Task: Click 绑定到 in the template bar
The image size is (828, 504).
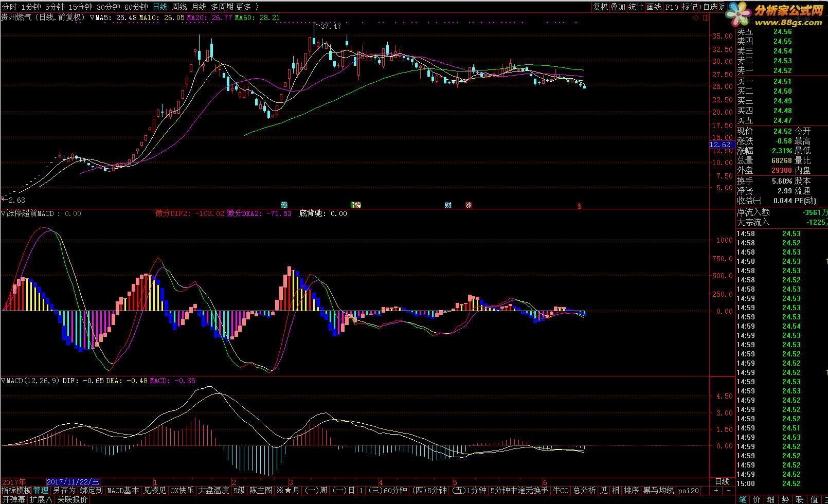Action: (92, 491)
